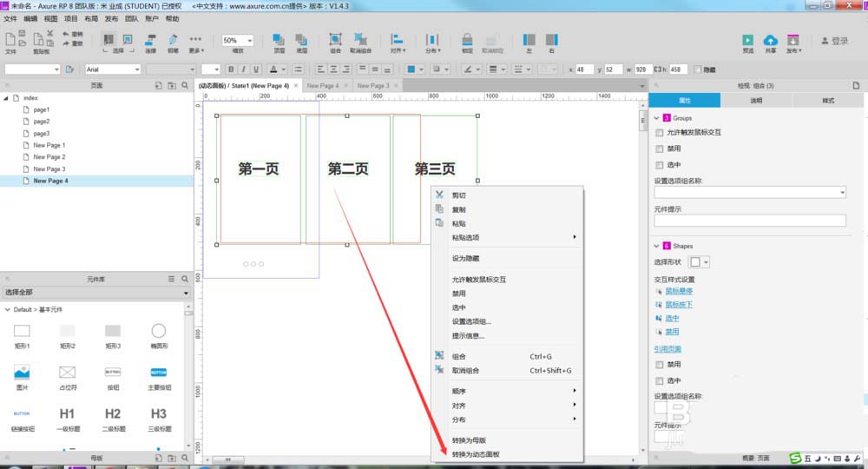868x469 pixels.
Task: Click the widget library menu (hamburger) icon
Action: tap(172, 279)
